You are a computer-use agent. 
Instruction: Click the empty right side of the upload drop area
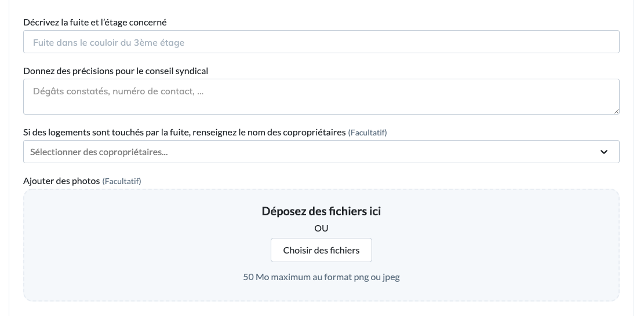pyautogui.click(x=514, y=246)
